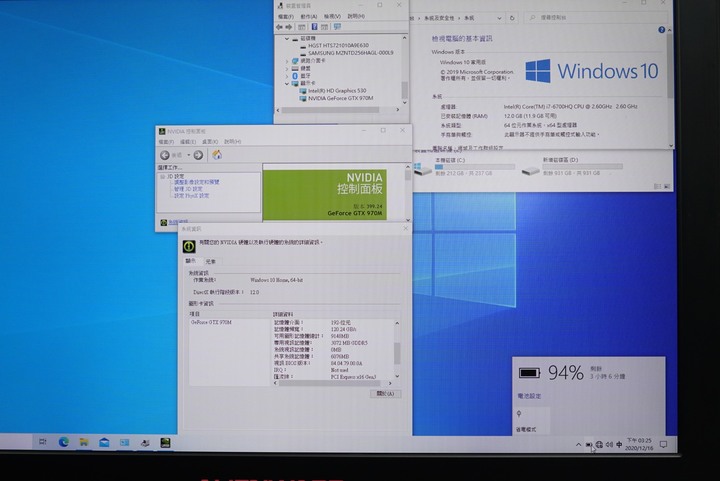Click Device Manager toolbar back arrow

[x=279, y=27]
